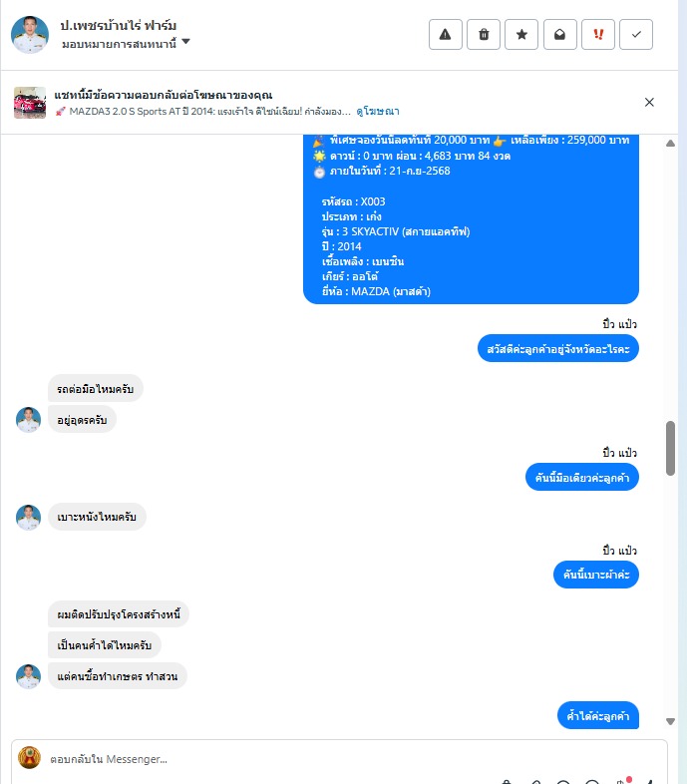Move conversation to trash with bin icon
Viewport: 687px width, 784px height.
coord(484,35)
